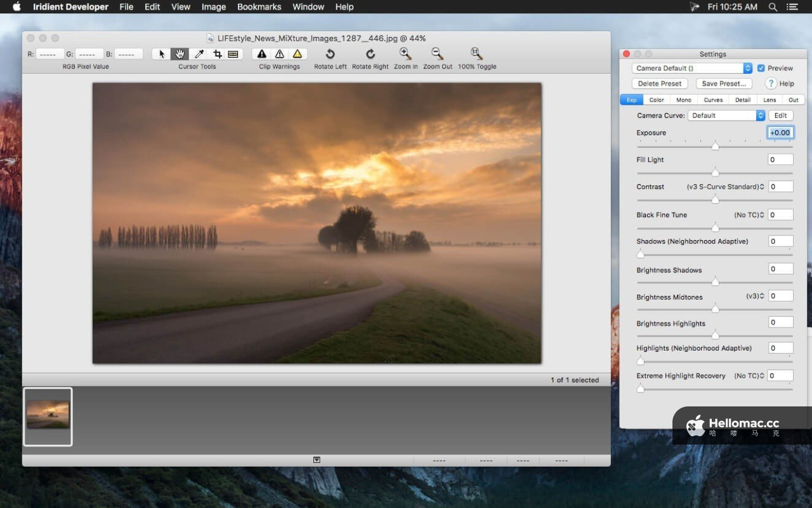Click the Brightness Shadows slider handle

tap(715, 281)
